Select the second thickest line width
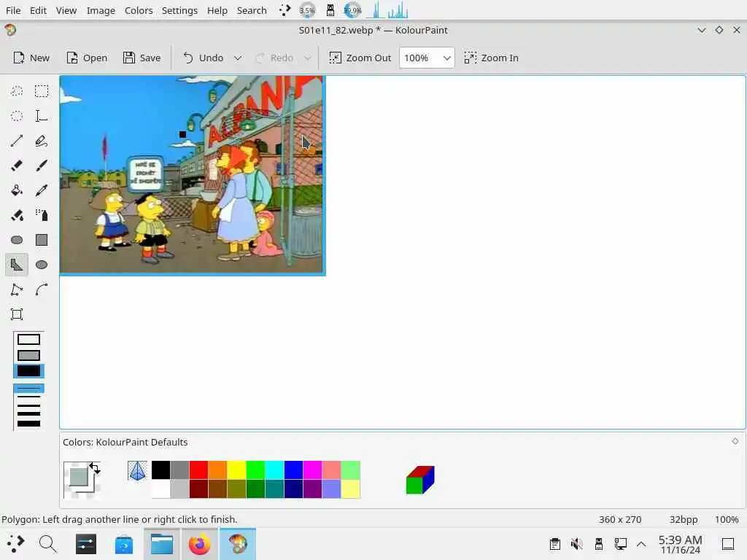 [x=28, y=414]
